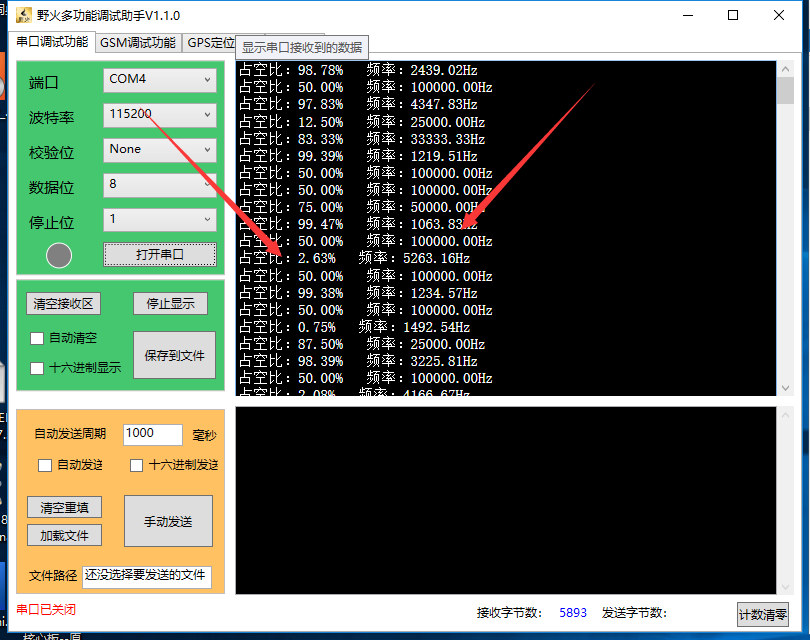Click the 自动发送周期 input showing 1000
The image size is (810, 640).
click(152, 434)
